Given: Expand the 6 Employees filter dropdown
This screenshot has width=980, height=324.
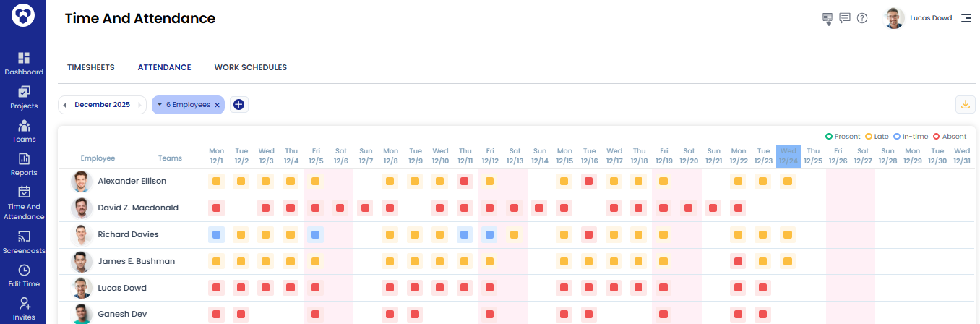Looking at the screenshot, I should tap(160, 105).
